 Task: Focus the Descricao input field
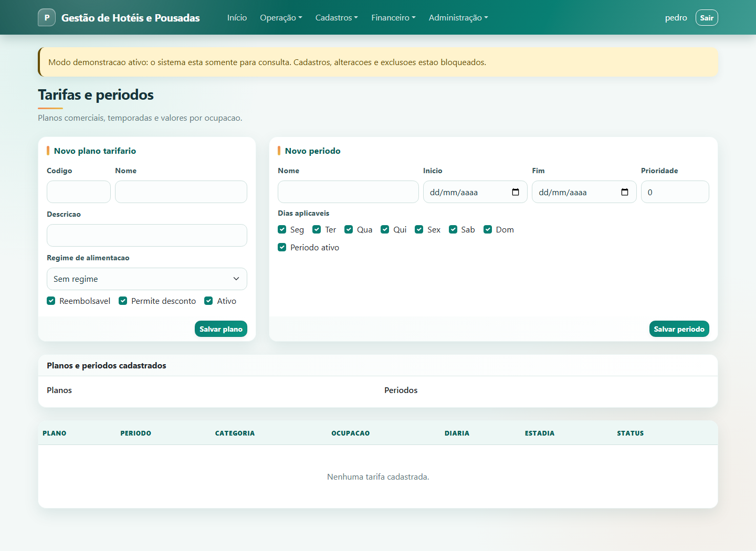coord(147,235)
